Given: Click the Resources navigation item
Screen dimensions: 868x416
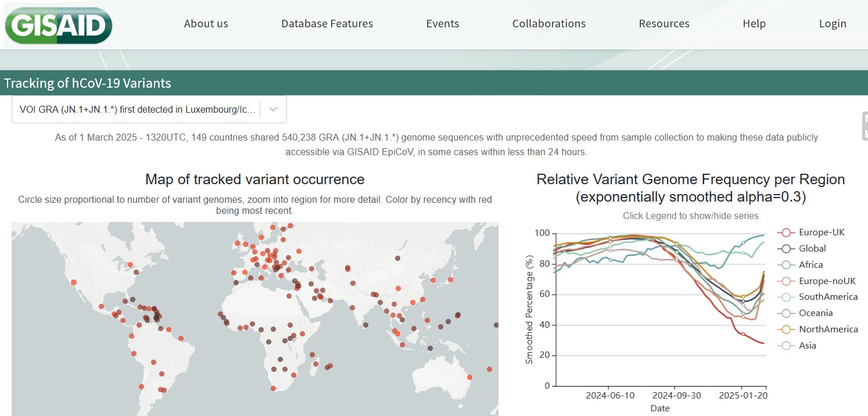Looking at the screenshot, I should (x=664, y=24).
